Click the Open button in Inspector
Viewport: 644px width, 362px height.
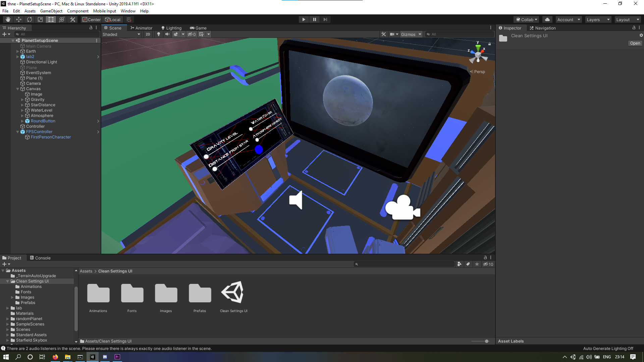click(635, 43)
